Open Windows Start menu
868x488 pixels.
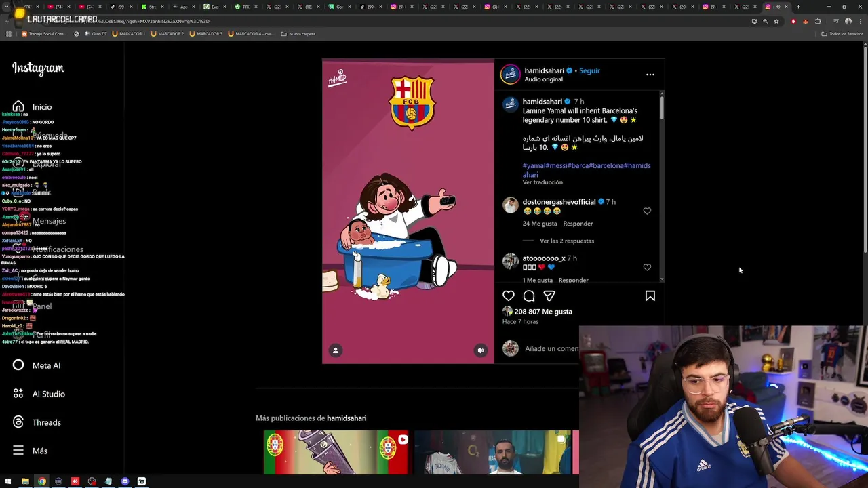[8, 481]
